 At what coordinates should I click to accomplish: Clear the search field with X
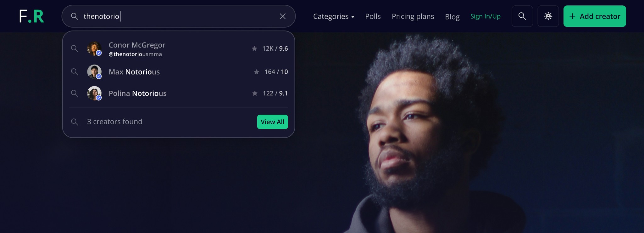point(283,16)
